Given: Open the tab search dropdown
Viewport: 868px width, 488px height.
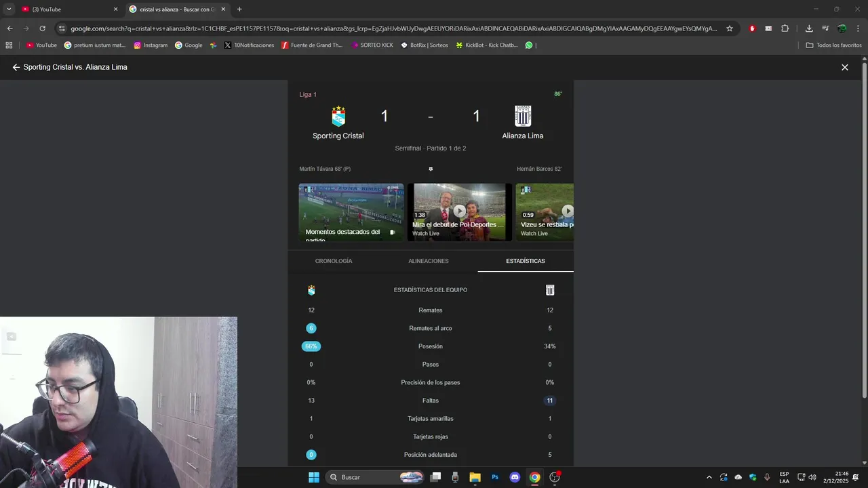Looking at the screenshot, I should click(x=9, y=9).
